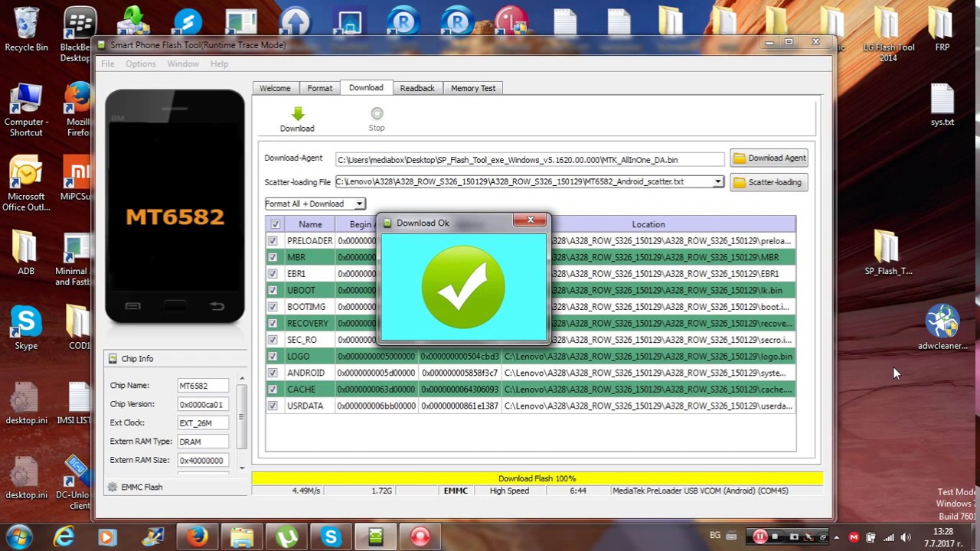Click the SP_Flash_T... folder on desktop

coord(888,253)
